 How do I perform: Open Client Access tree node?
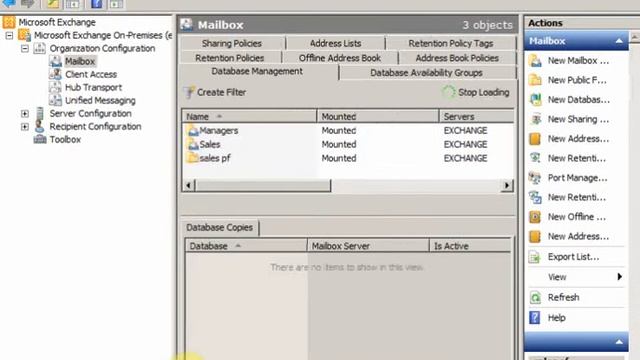click(x=91, y=74)
